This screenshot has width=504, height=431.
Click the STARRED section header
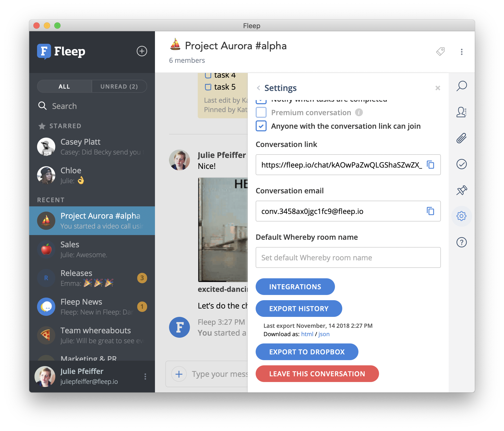pyautogui.click(x=60, y=126)
